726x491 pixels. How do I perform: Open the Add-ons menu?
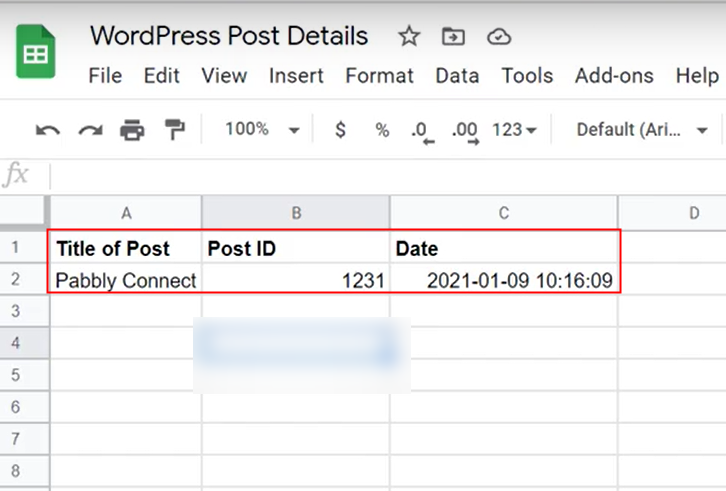click(x=614, y=76)
